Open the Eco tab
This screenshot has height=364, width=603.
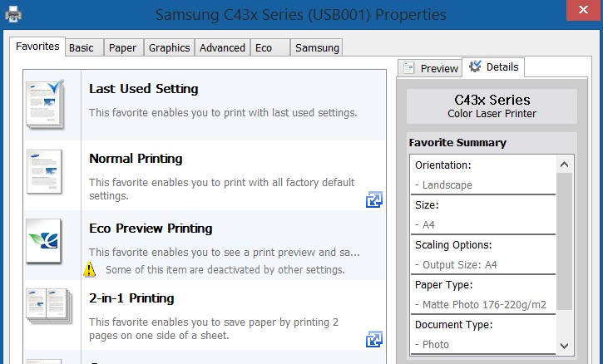(x=270, y=47)
